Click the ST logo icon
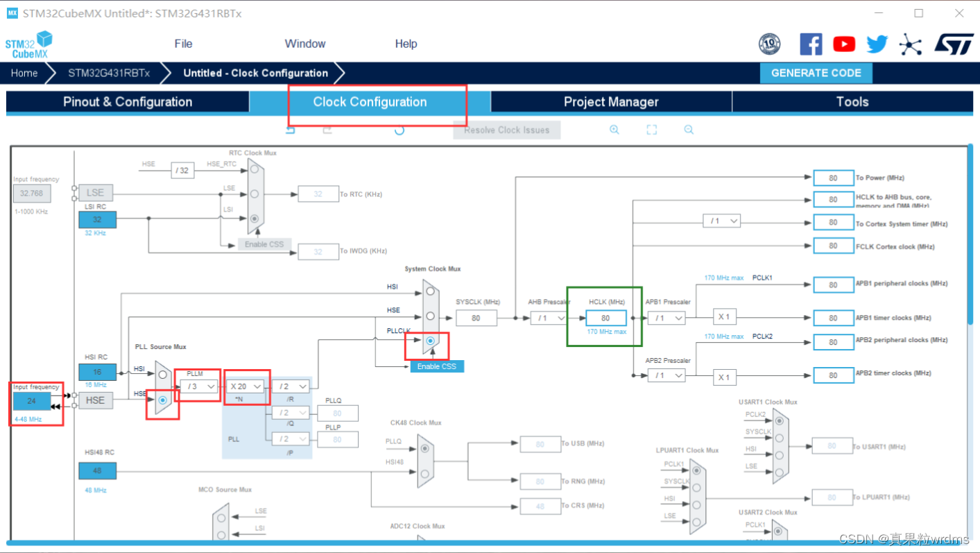 pos(954,44)
